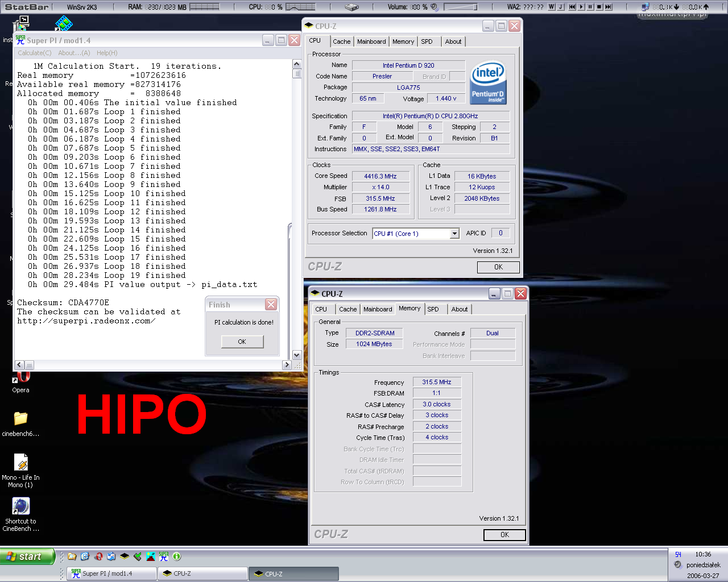The height and width of the screenshot is (582, 728).
Task: Click the Winamp play button in StatBar
Action: tap(581, 7)
